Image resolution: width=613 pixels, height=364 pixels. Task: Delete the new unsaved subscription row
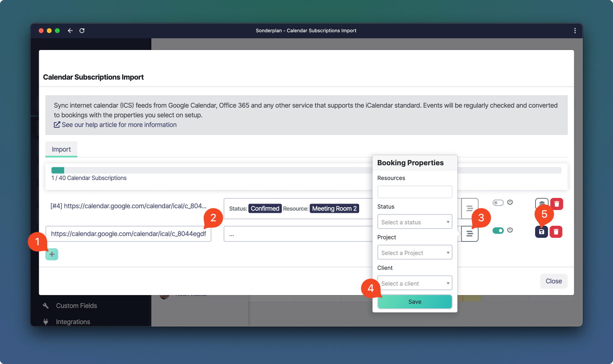tap(556, 232)
